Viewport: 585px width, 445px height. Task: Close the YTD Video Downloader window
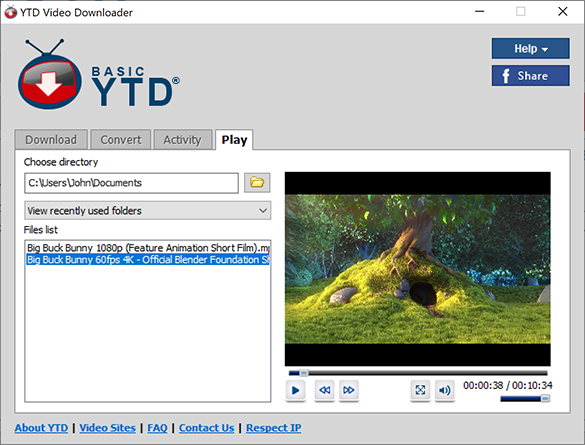pyautogui.click(x=563, y=12)
